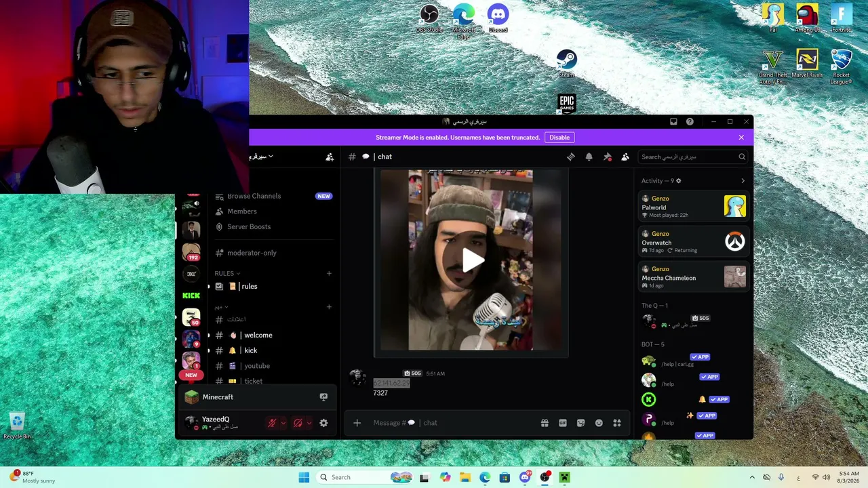Open Genzo's Palworld activity card

coord(693,206)
